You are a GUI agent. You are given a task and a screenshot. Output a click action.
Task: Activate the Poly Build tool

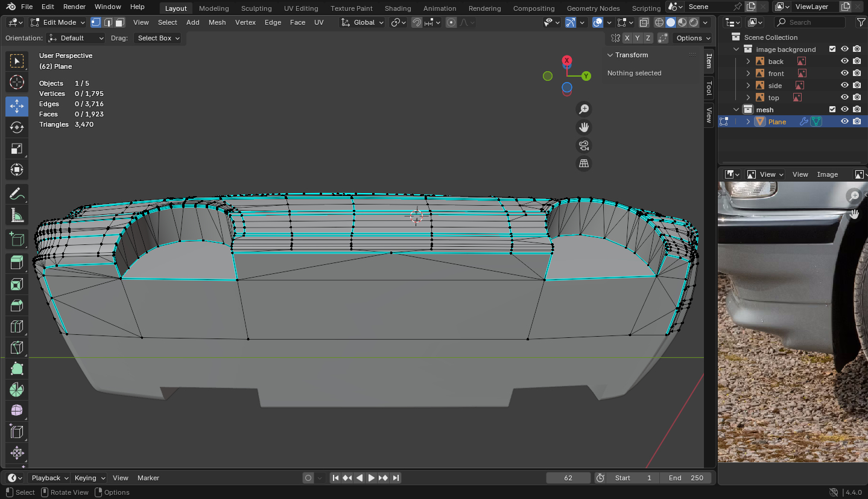(17, 369)
